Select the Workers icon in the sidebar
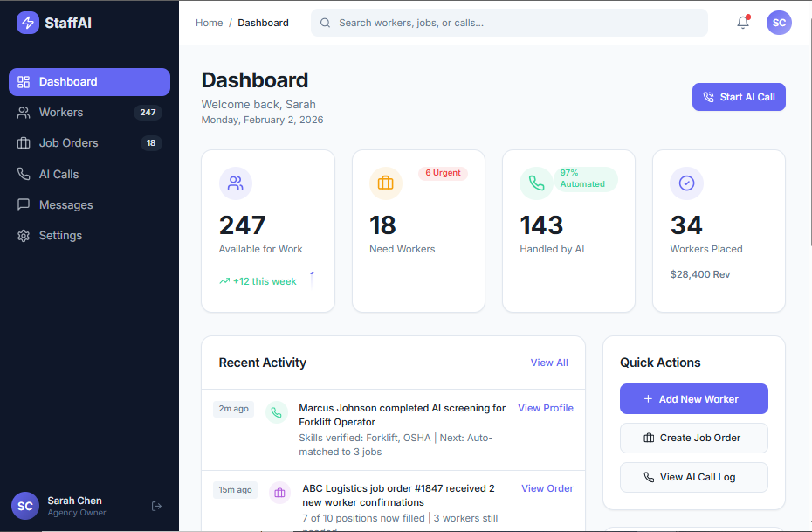Viewport: 812px width, 532px height. [x=23, y=112]
